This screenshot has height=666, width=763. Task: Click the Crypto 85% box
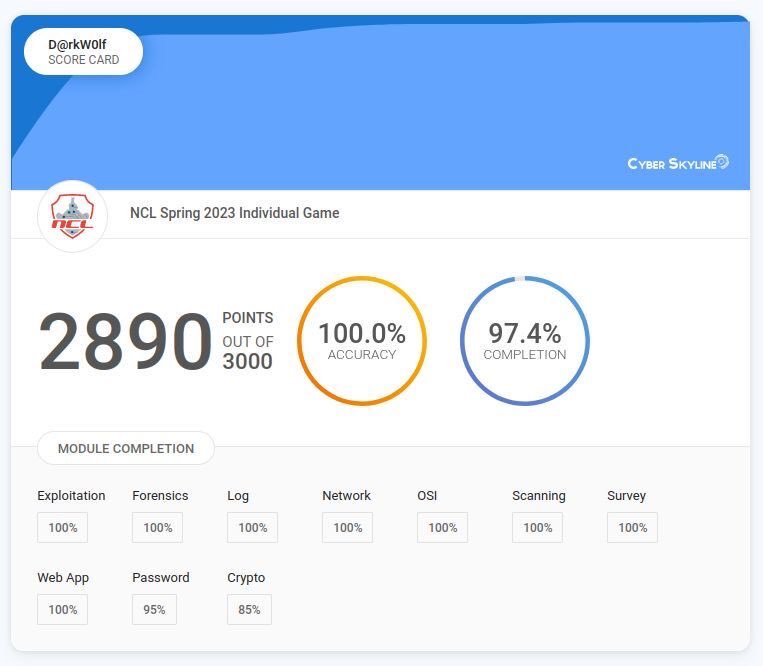[249, 610]
